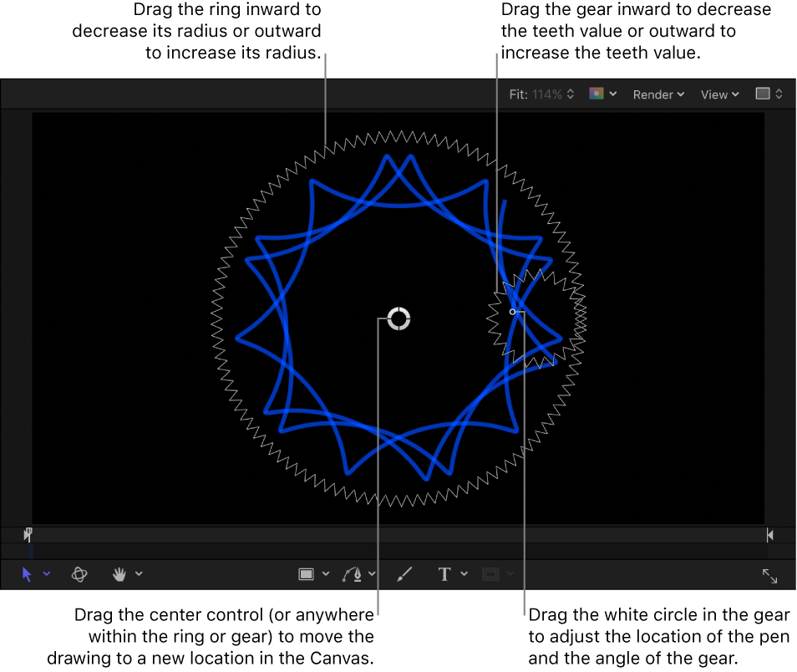This screenshot has width=797, height=672.
Task: Select the Pan hand tool
Action: pyautogui.click(x=119, y=574)
